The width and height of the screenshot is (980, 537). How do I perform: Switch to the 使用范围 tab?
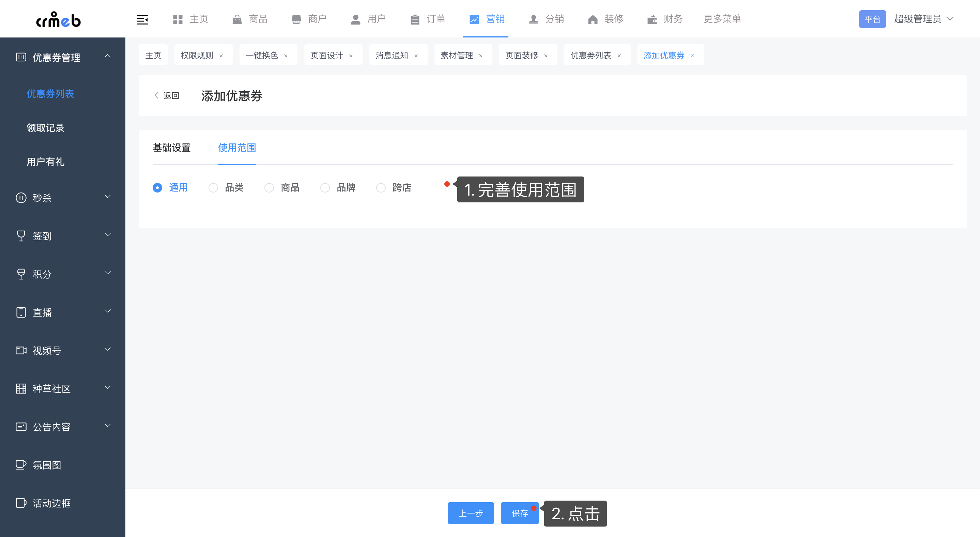(x=237, y=148)
